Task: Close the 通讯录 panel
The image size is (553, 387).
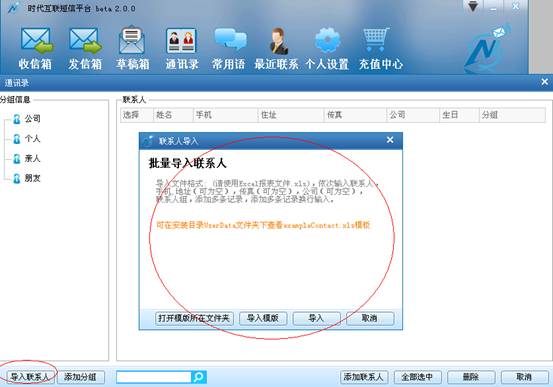Action: coord(545,82)
